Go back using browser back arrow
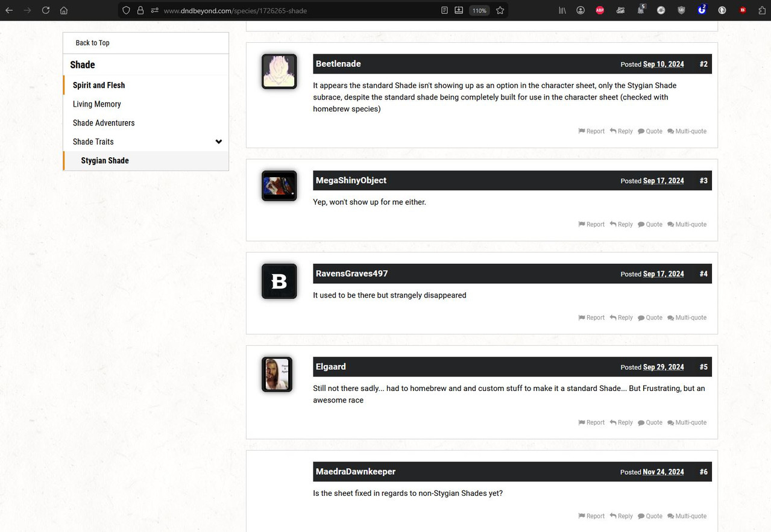771x532 pixels. (9, 10)
